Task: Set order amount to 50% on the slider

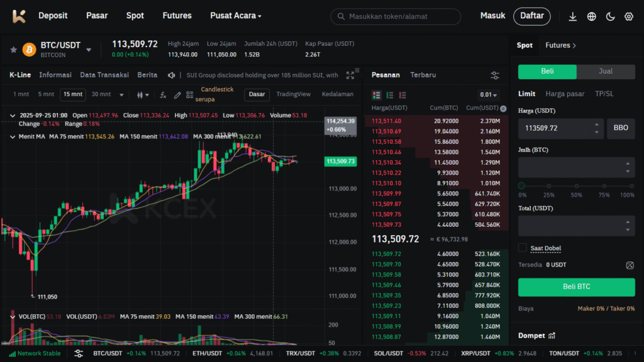Action: tap(576, 186)
